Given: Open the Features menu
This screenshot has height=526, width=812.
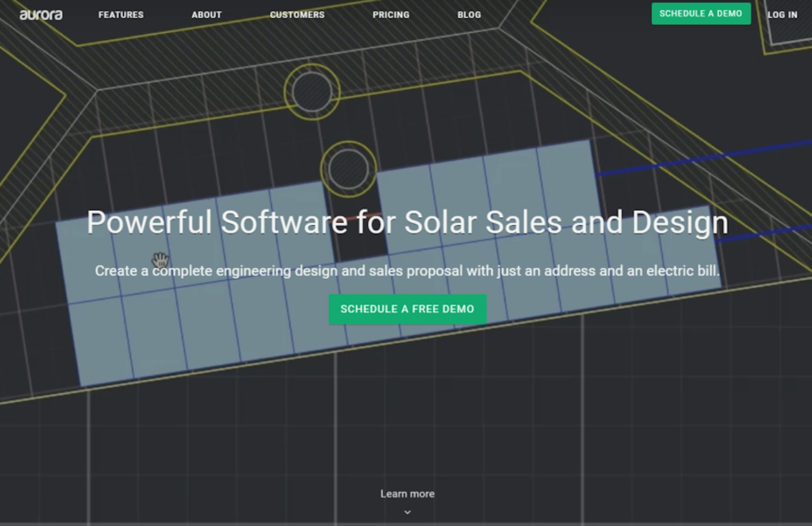Looking at the screenshot, I should pos(121,15).
